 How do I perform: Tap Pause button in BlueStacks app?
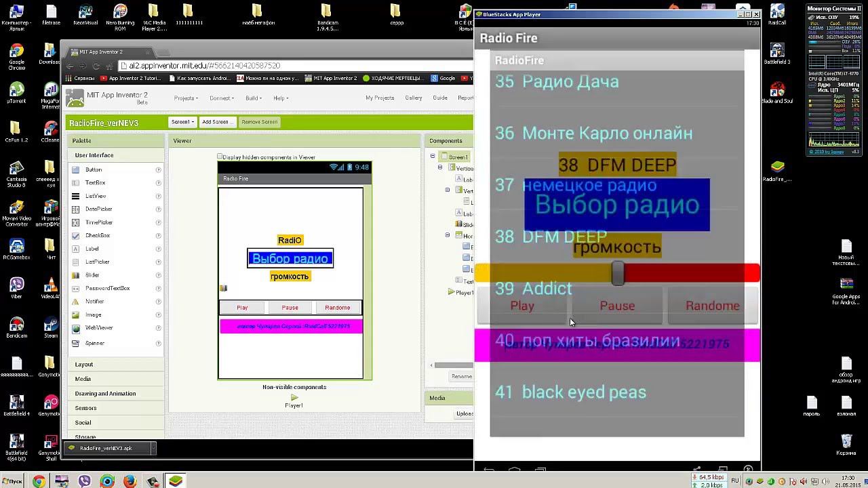click(x=617, y=306)
